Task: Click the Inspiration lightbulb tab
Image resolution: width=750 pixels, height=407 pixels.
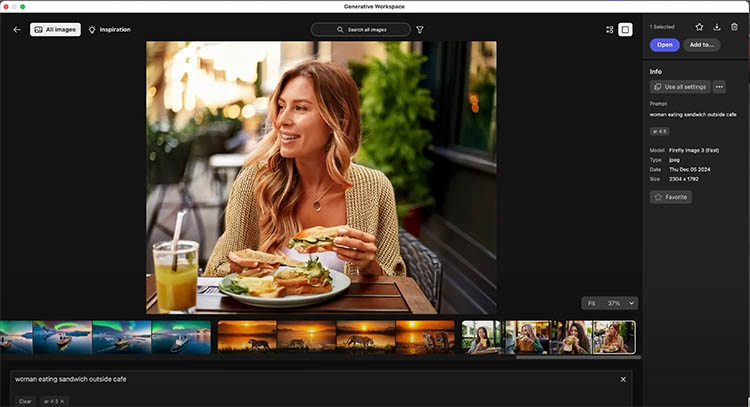Action: point(110,30)
